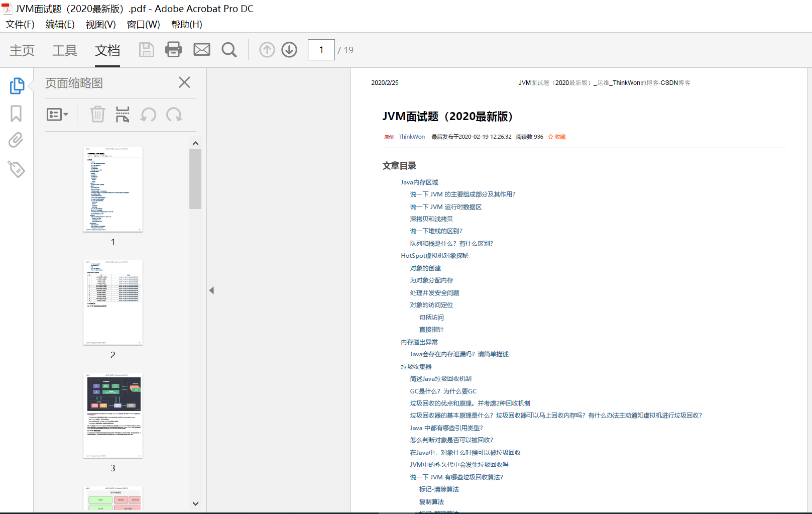Open link 简述Java垃圾回收机制
Image resolution: width=812 pixels, height=514 pixels.
point(440,379)
